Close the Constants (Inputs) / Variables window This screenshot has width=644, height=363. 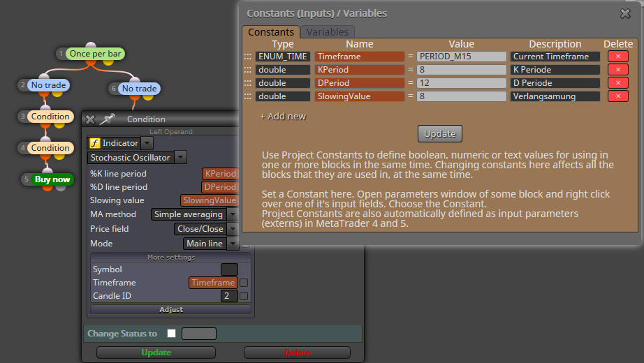(x=625, y=13)
